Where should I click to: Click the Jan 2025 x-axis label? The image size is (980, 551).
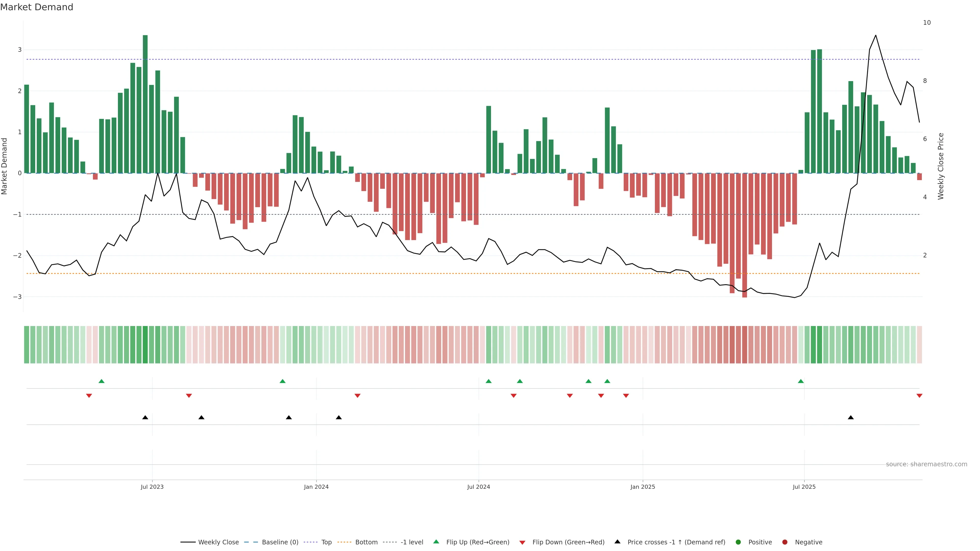(643, 487)
